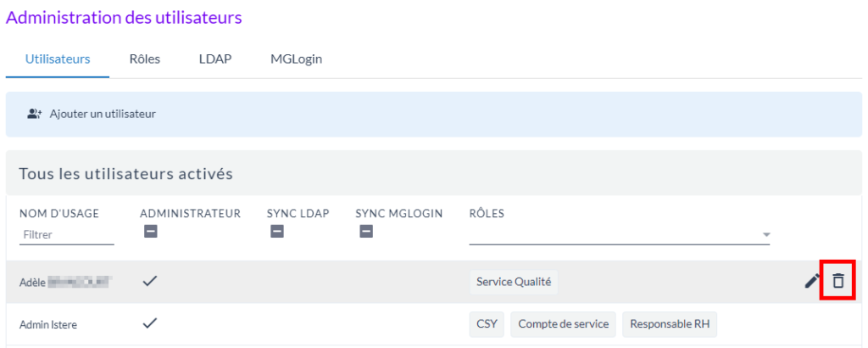
Task: Click Ajouter un utilisateur button
Action: [x=103, y=113]
